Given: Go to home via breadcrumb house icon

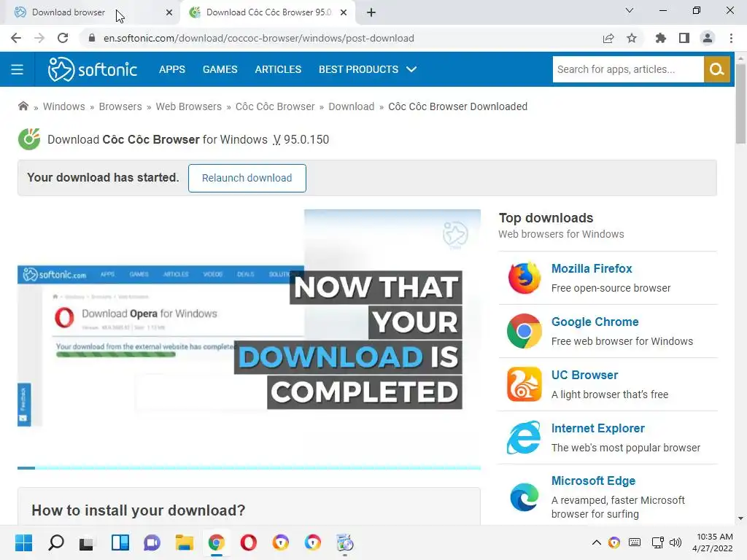Looking at the screenshot, I should (23, 106).
